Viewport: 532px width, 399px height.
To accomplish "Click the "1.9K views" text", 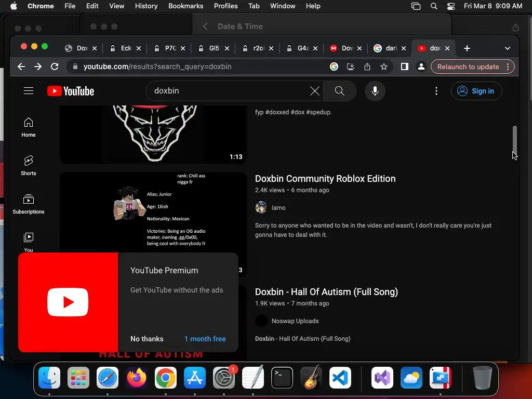I will click(270, 303).
